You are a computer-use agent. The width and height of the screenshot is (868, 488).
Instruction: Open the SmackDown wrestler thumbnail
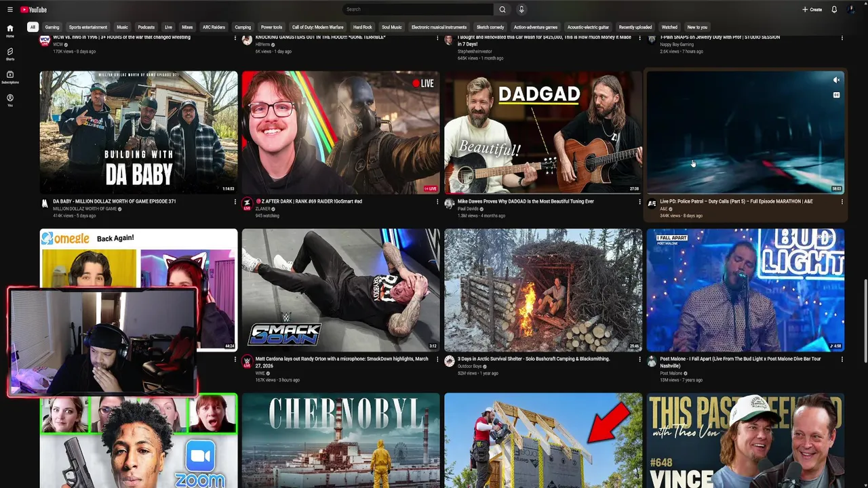pos(340,290)
